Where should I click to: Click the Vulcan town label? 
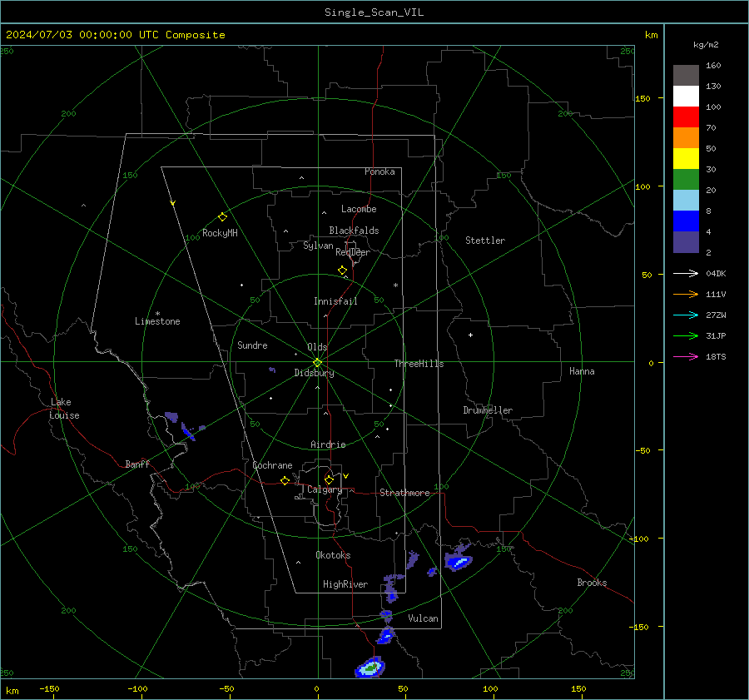coord(423,618)
